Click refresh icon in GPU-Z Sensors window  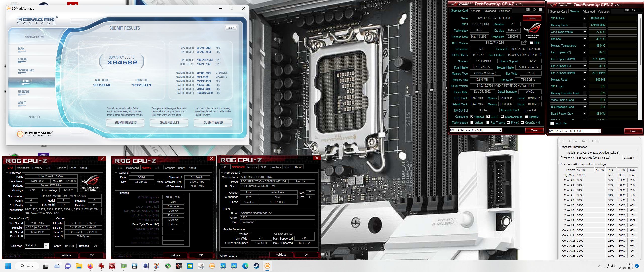[x=633, y=10]
